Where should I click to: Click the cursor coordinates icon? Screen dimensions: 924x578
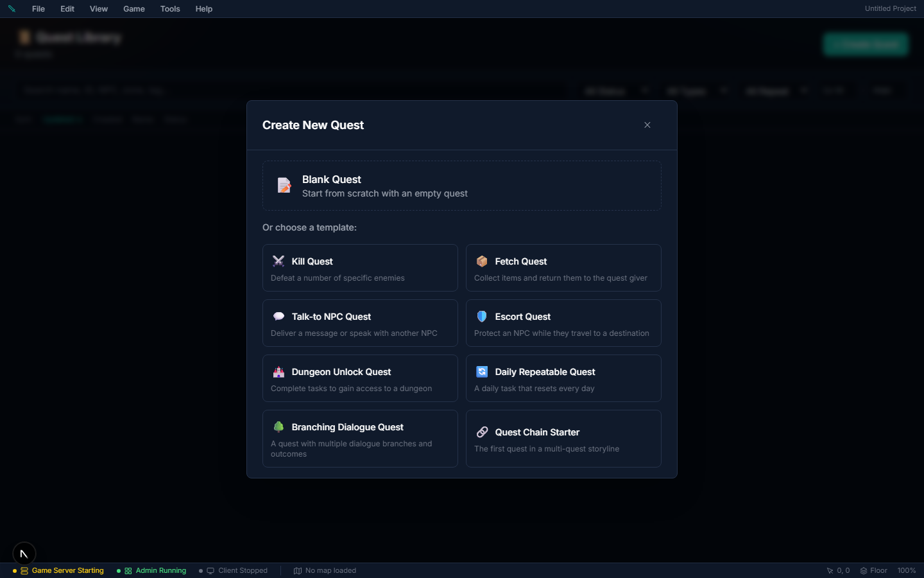(x=830, y=570)
